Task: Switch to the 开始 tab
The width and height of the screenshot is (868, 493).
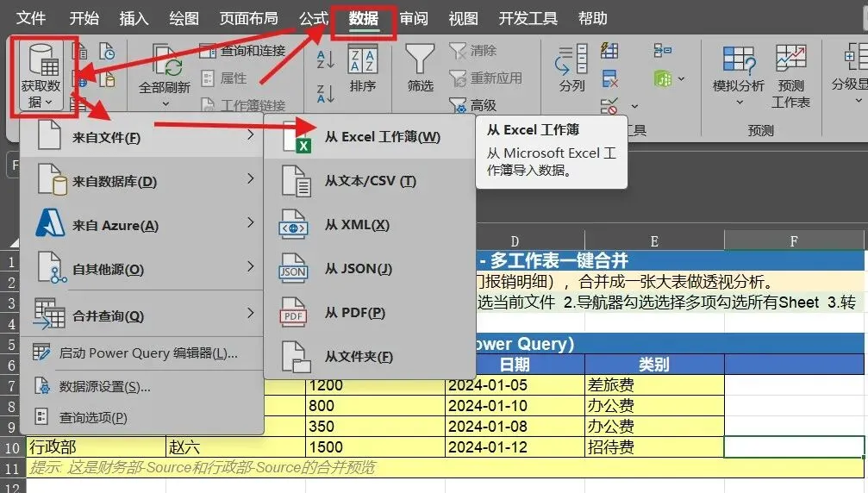Action: click(x=84, y=18)
